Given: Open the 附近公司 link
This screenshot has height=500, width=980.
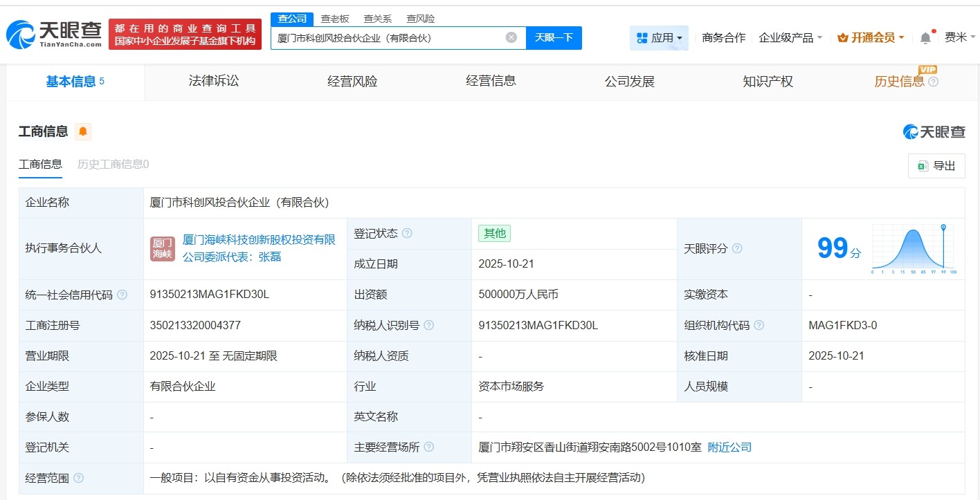Looking at the screenshot, I should (x=730, y=447).
